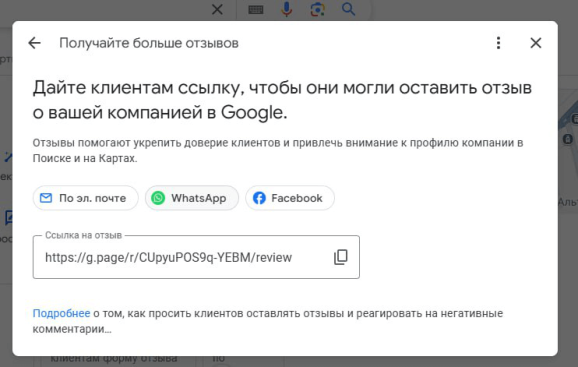578x367 pixels.
Task: Open the Подробнее link
Action: pos(61,314)
